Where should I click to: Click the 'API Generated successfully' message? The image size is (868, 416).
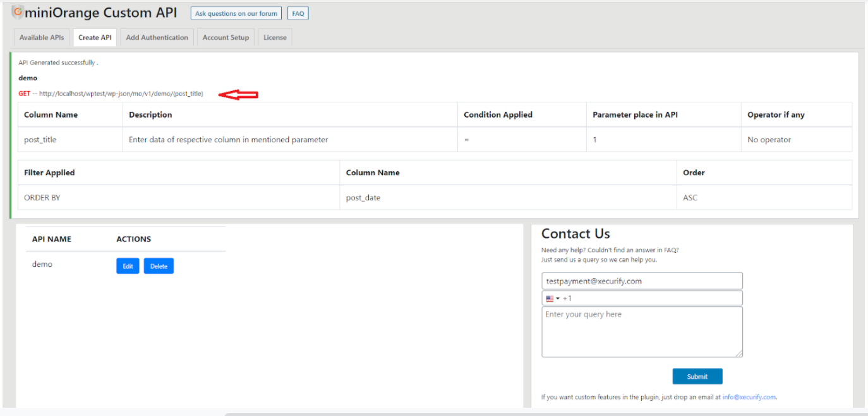pyautogui.click(x=58, y=63)
